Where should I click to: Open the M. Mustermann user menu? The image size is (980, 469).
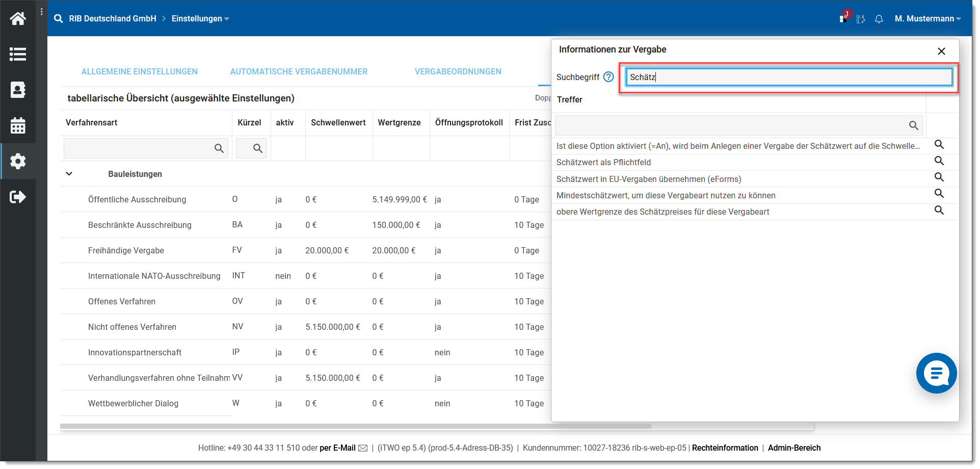click(x=928, y=19)
